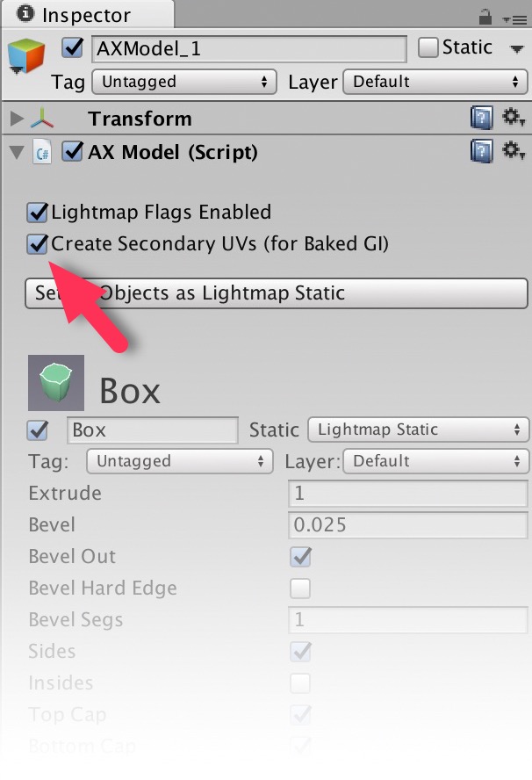Select the Inspector tab
The image size is (532, 780).
click(88, 14)
